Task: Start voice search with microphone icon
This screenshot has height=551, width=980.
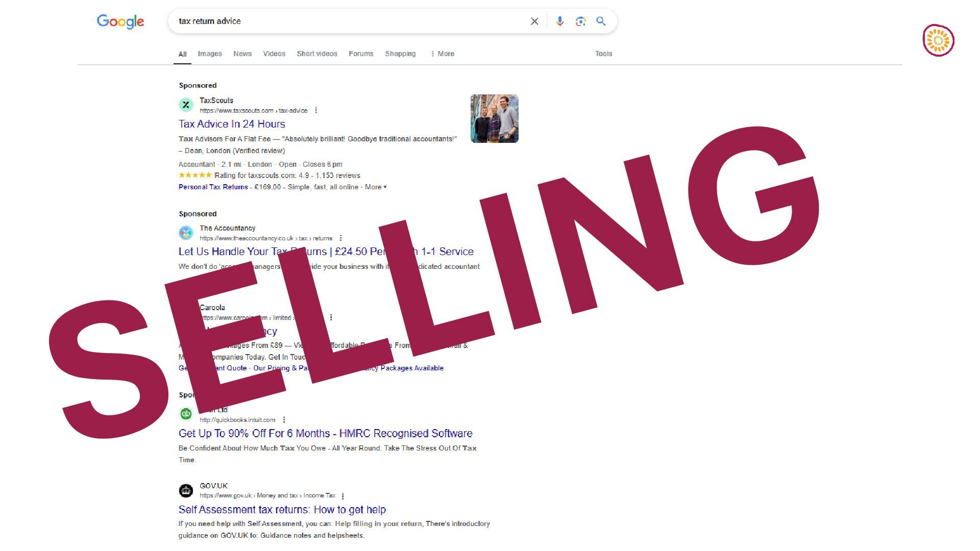Action: click(x=560, y=21)
